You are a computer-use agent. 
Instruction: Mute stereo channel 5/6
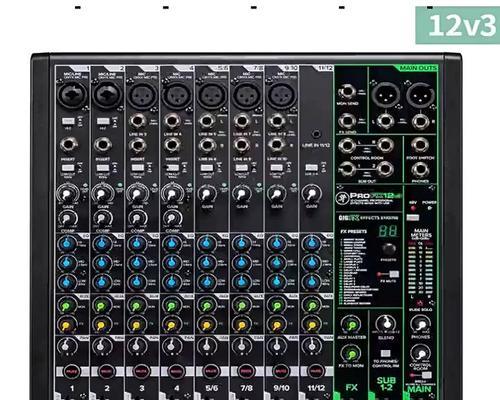click(x=210, y=371)
